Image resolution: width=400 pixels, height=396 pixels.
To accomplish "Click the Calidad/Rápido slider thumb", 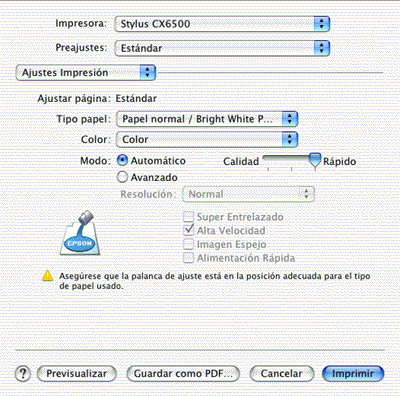I will tap(315, 161).
